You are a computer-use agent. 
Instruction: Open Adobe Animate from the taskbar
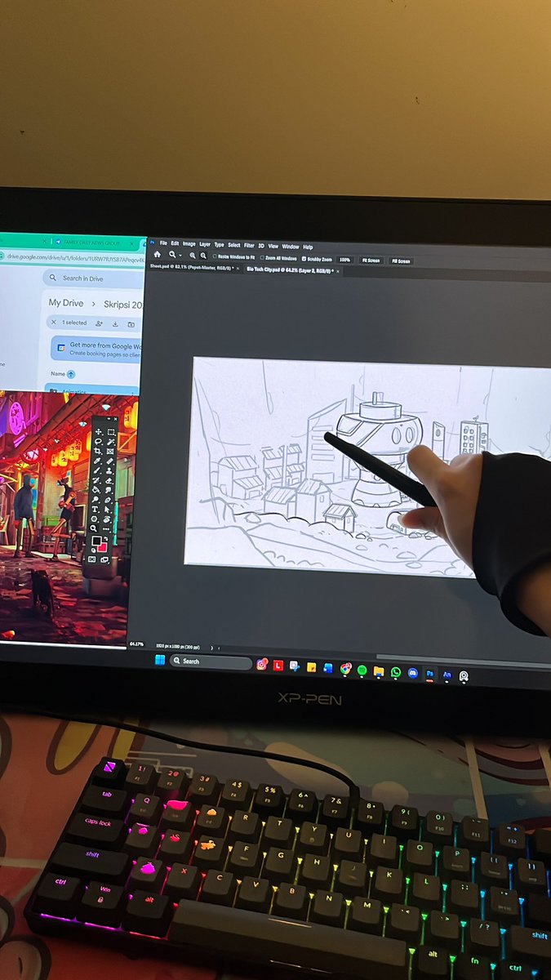(447, 675)
